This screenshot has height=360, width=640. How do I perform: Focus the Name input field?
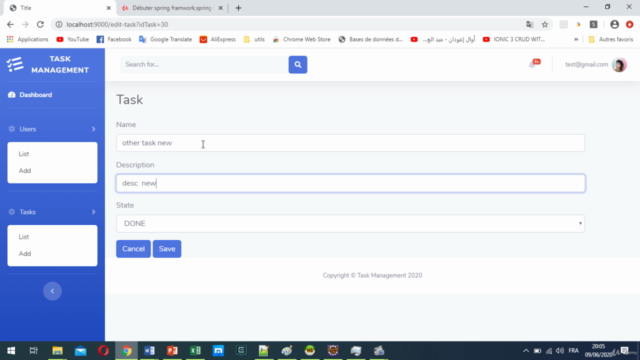click(350, 143)
